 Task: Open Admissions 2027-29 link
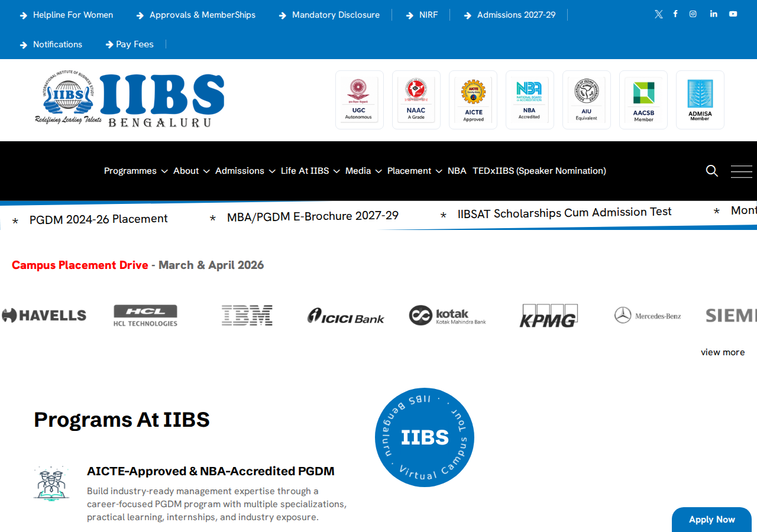coord(510,15)
